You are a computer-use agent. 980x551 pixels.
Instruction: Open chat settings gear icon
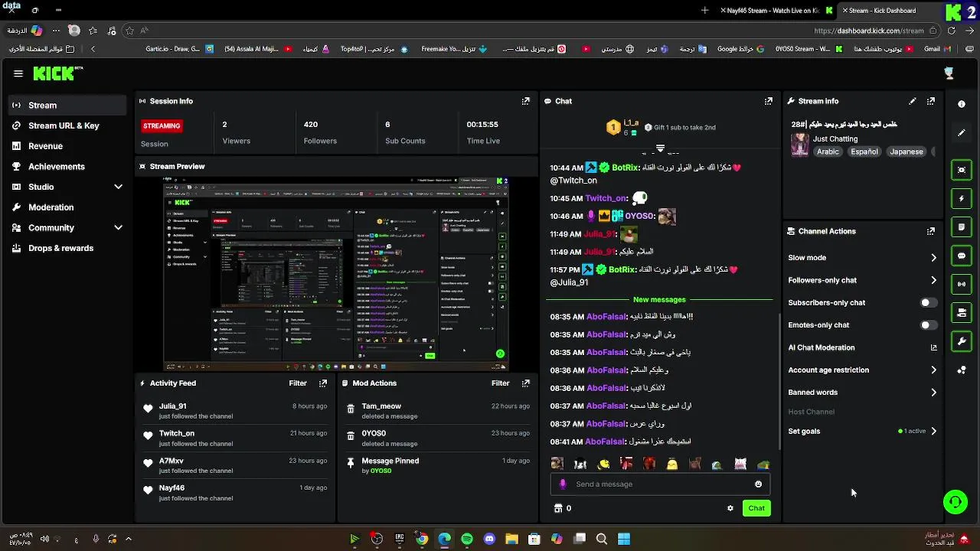pos(730,508)
